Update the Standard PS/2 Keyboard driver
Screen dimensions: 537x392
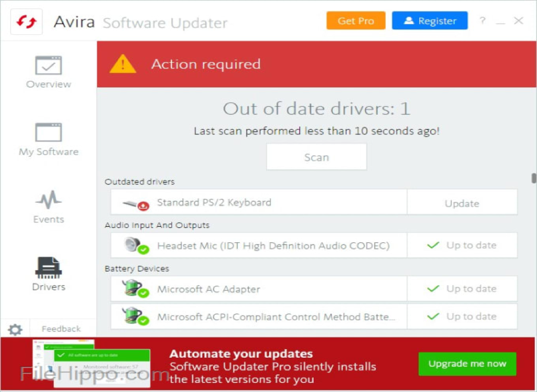(x=462, y=203)
